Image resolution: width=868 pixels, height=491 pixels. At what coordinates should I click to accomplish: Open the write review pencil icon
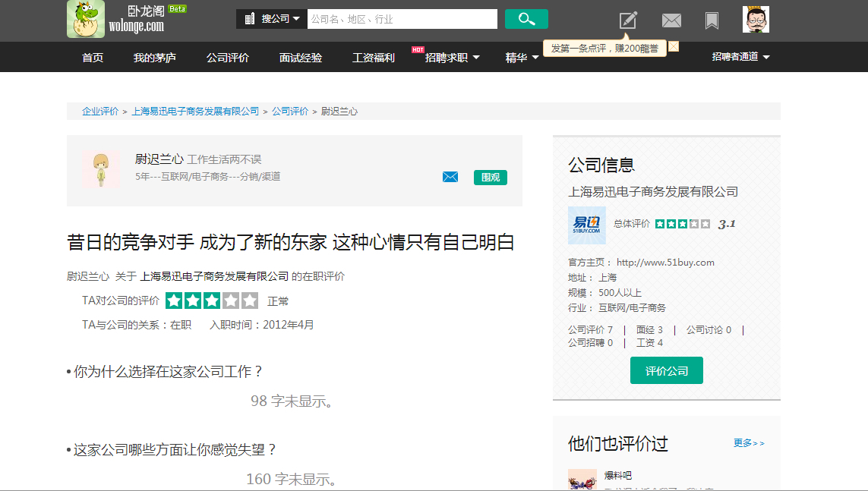tap(628, 20)
